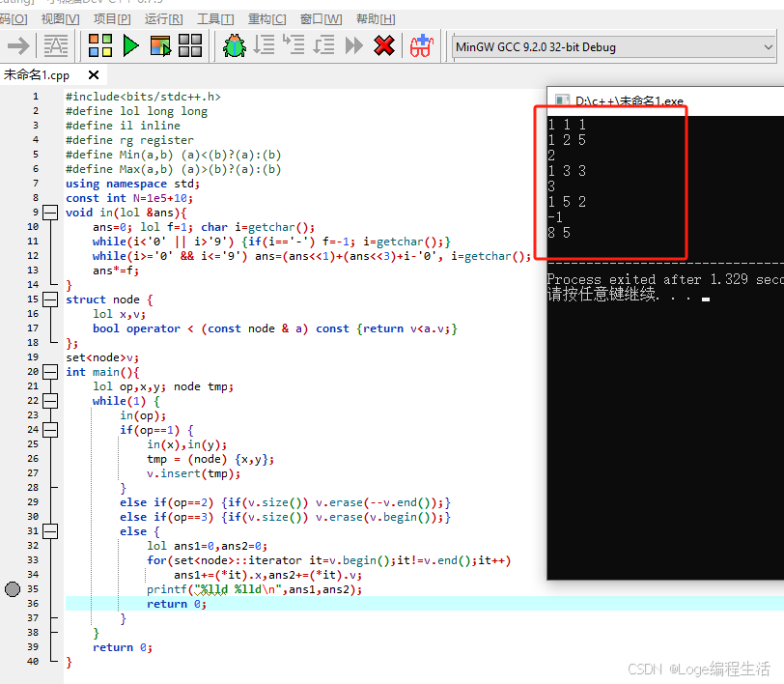Screen dimensions: 784x684
Task: Click the console window's exe icon
Action: click(x=563, y=101)
